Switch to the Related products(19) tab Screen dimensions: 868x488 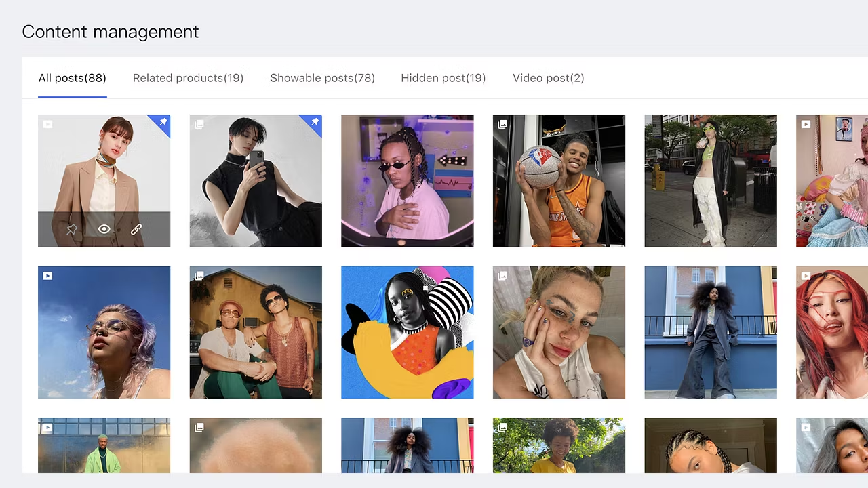[188, 78]
